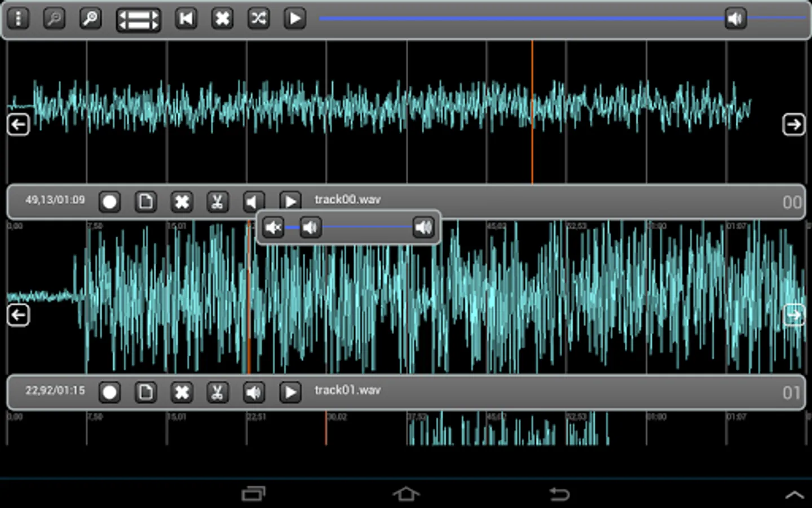Image resolution: width=812 pixels, height=508 pixels.
Task: Rewind to start in top toolbar
Action: (x=186, y=19)
